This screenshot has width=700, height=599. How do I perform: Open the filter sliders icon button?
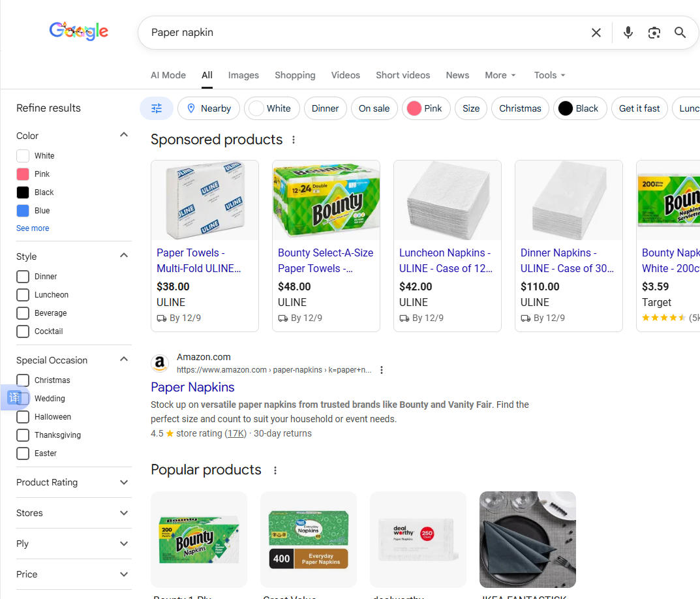(157, 108)
